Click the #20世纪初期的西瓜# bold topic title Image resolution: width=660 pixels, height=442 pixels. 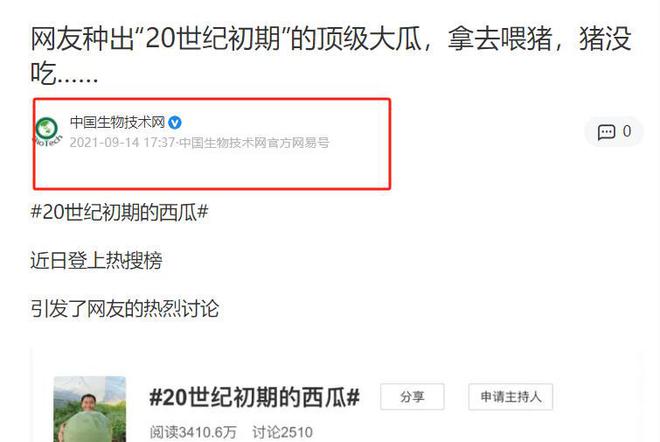tap(255, 397)
